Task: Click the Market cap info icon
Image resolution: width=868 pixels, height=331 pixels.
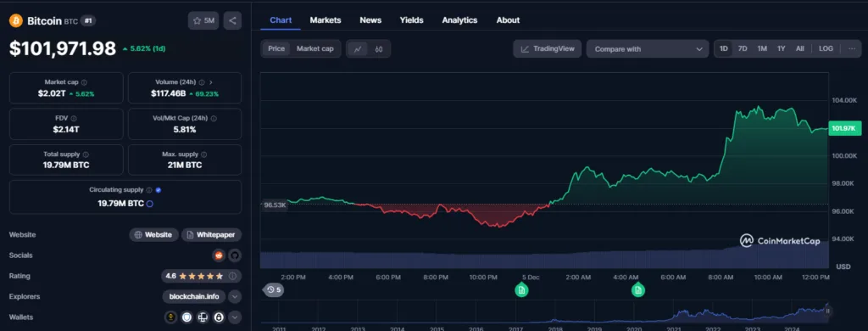Action: click(84, 82)
